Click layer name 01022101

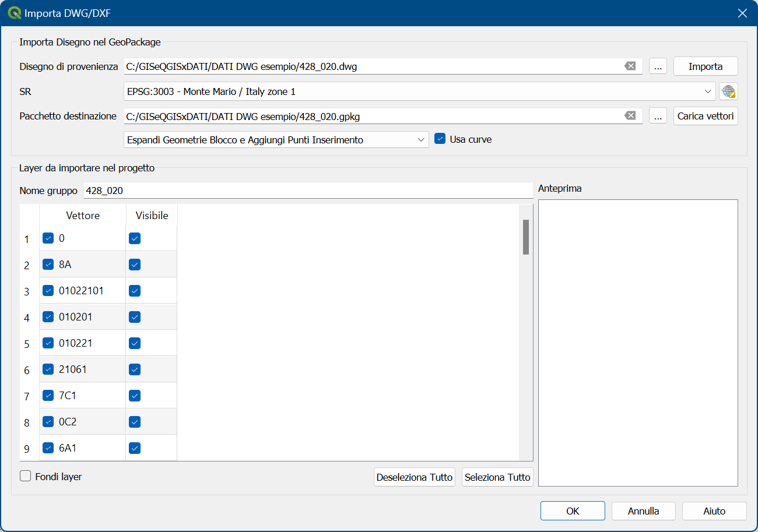click(81, 291)
